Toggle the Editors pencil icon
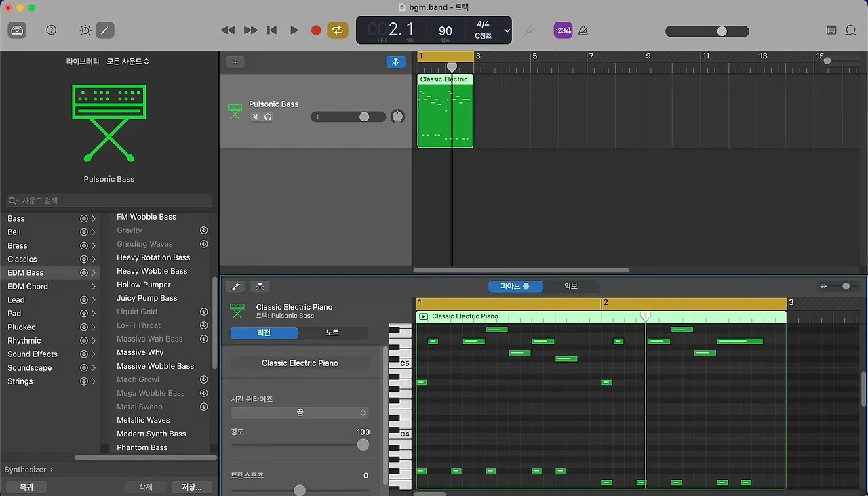 coord(105,30)
